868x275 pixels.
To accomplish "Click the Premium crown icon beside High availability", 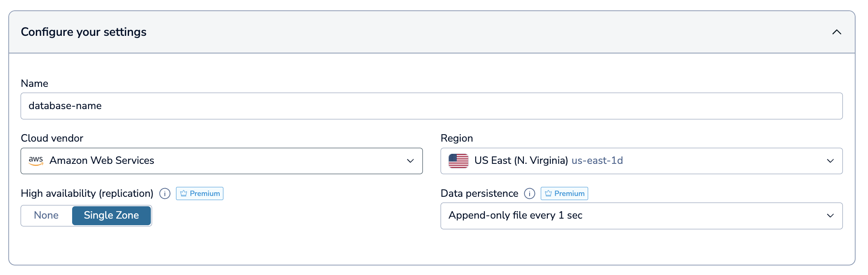I will pos(184,193).
